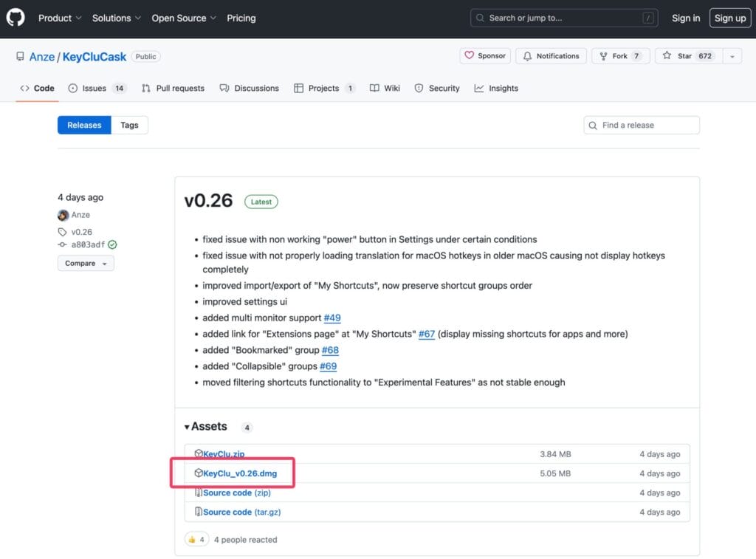This screenshot has height=559, width=756.
Task: Download KeyClu_v0.26.dmg file
Action: pos(240,473)
